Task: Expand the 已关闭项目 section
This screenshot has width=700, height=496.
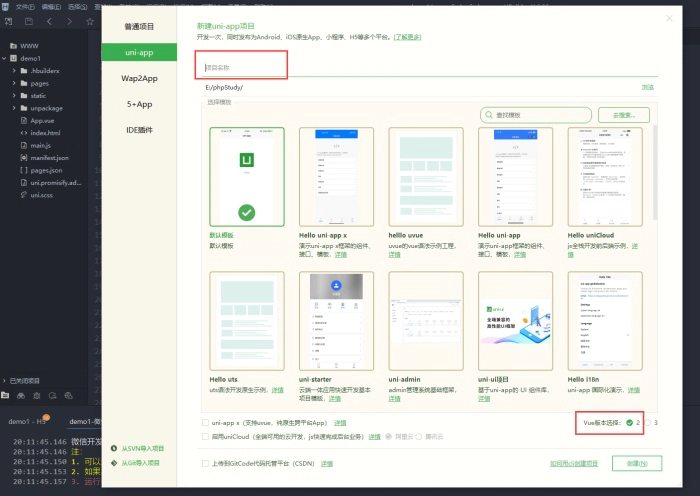Action: tap(4, 381)
